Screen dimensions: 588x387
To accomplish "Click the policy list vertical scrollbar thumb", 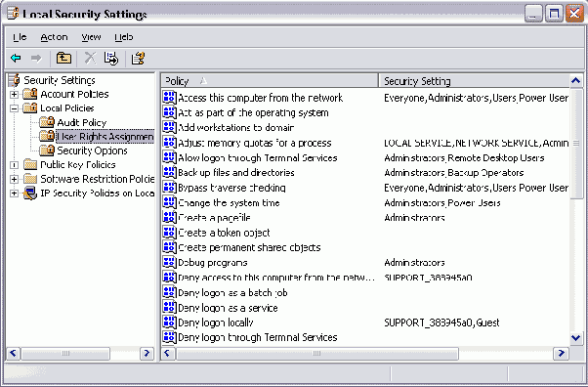I will 576,144.
